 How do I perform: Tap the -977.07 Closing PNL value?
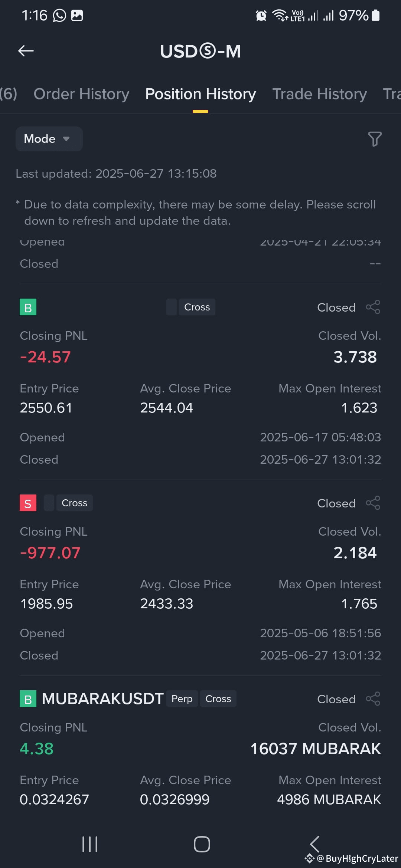tap(50, 553)
